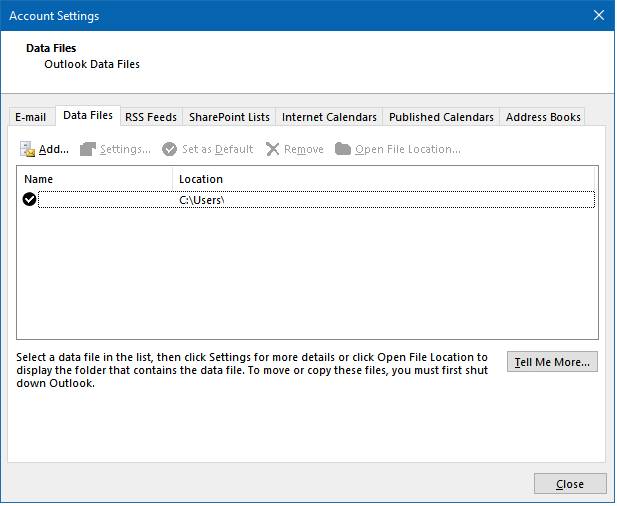Show the Address Books tab

click(x=543, y=117)
